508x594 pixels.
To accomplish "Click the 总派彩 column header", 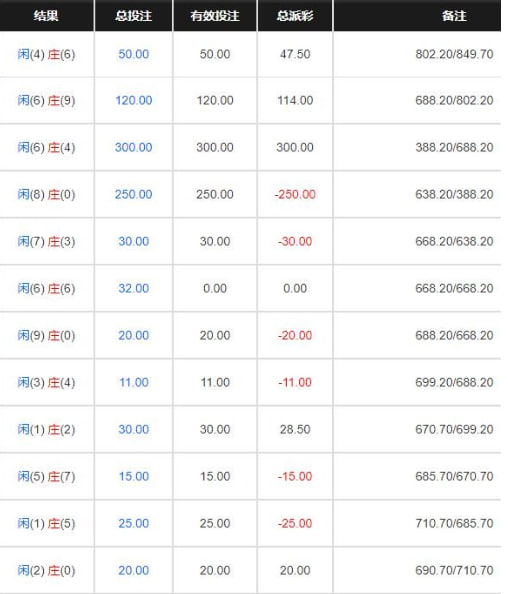I will (295, 16).
